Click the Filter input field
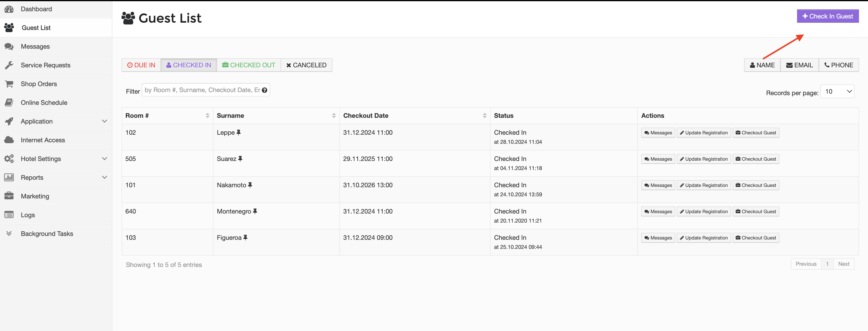Screen dimensions: 868x331 206,90
